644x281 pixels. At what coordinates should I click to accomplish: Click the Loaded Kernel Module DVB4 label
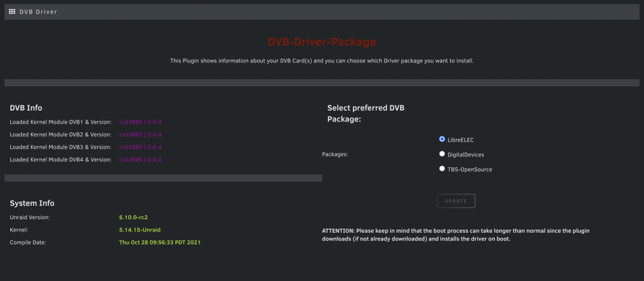[x=61, y=159]
